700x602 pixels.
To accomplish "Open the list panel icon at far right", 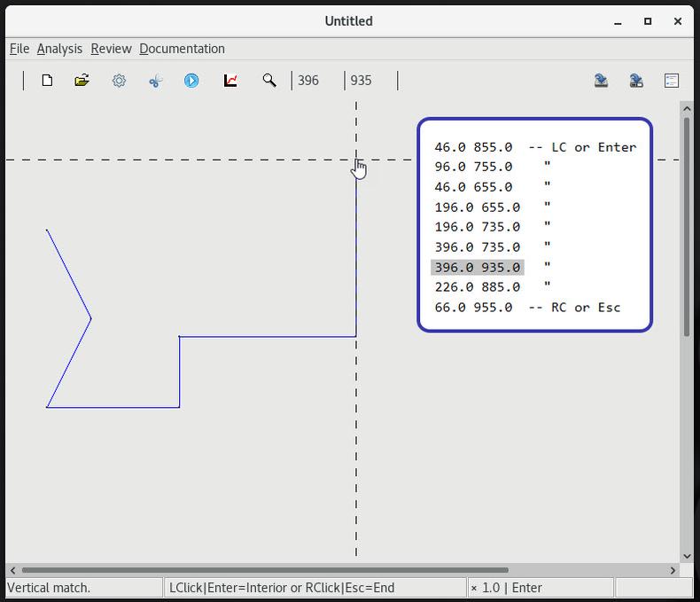I will click(x=672, y=81).
